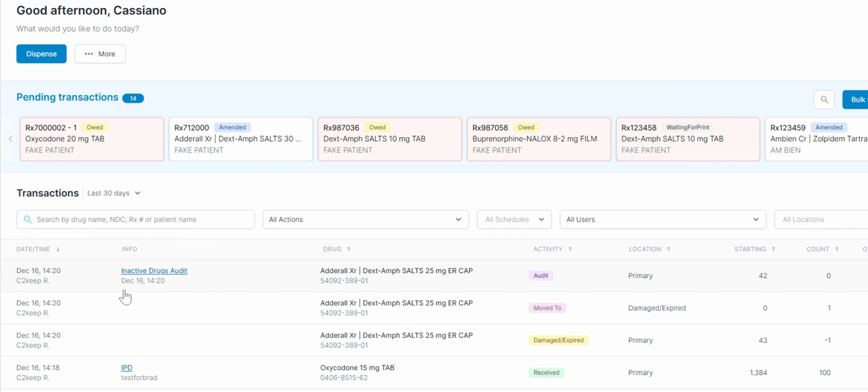Focus the transaction search input field

(x=135, y=219)
